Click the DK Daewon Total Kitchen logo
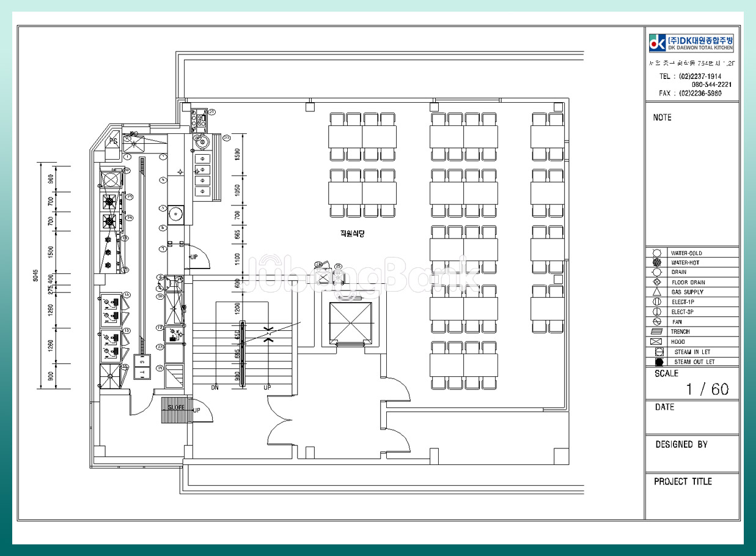The height and width of the screenshot is (556, 756). point(691,43)
